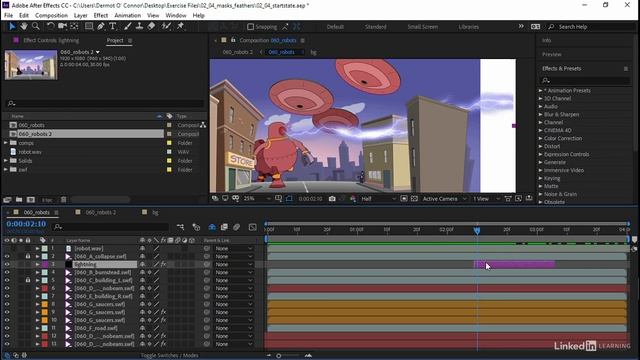Open the 25% magnification dropdown
This screenshot has width=640, height=360.
pos(257,199)
